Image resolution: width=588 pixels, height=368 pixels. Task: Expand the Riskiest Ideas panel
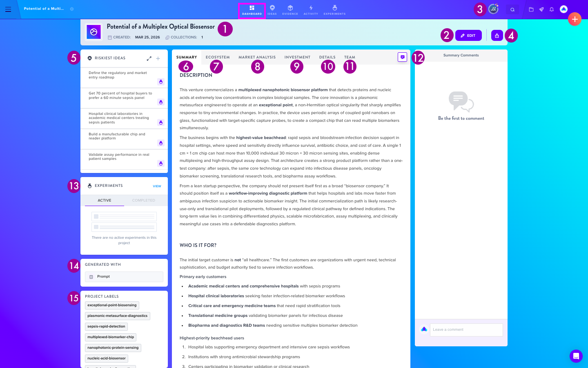click(x=149, y=58)
